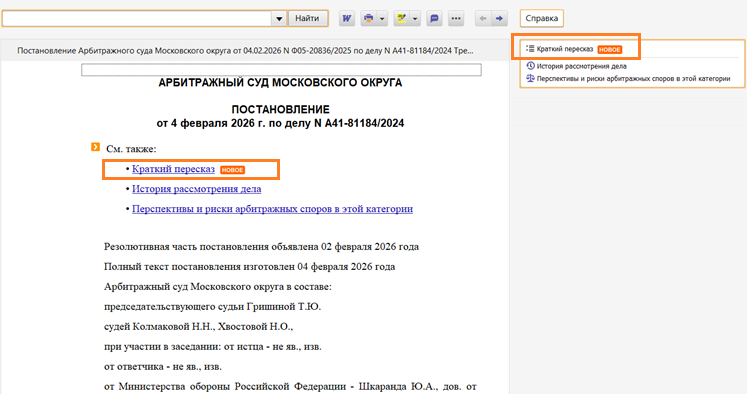This screenshot has width=748, height=395.
Task: Open the highlight tool dropdown arrow
Action: pyautogui.click(x=415, y=19)
